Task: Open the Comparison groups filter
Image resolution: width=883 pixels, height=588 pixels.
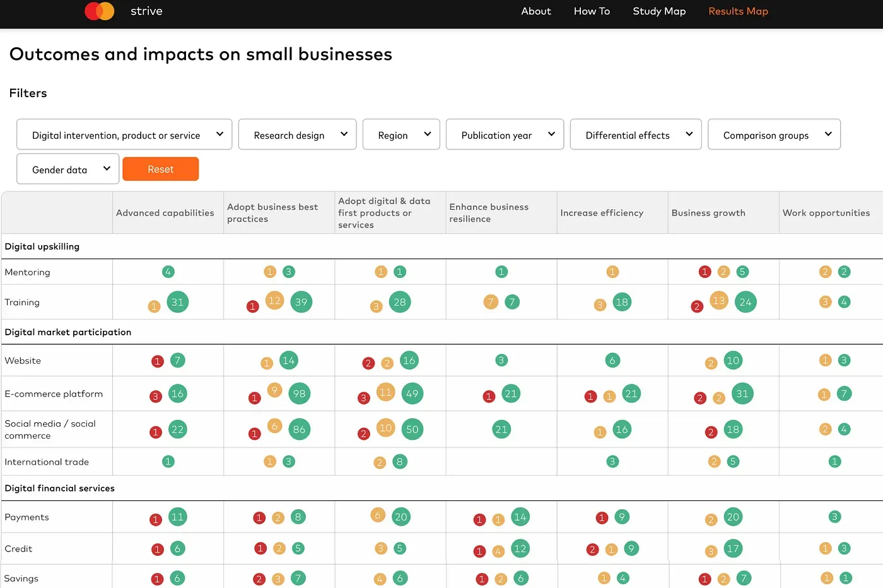Action: (774, 135)
